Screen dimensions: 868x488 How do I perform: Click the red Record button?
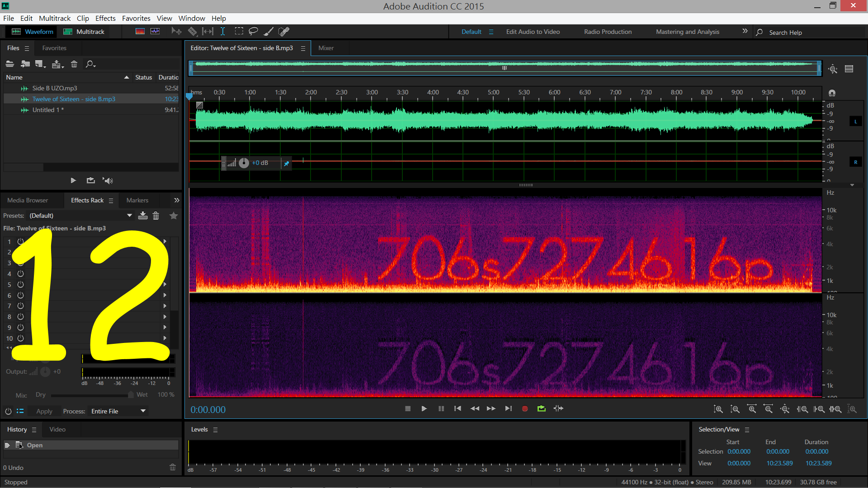tap(524, 409)
